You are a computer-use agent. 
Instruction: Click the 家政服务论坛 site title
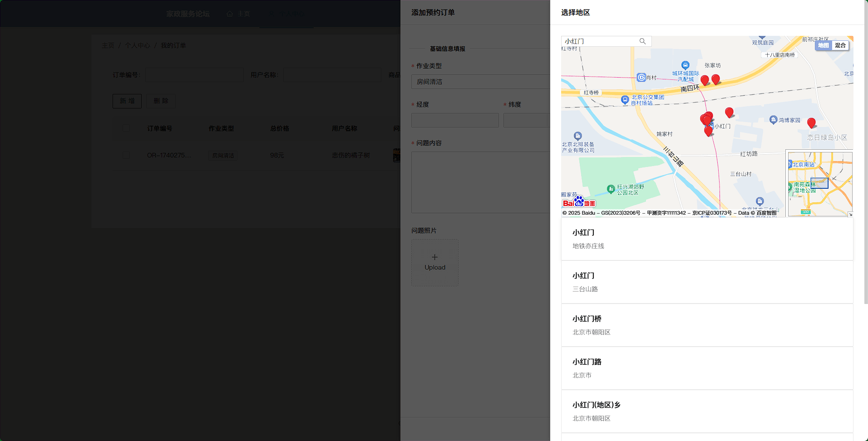(188, 14)
